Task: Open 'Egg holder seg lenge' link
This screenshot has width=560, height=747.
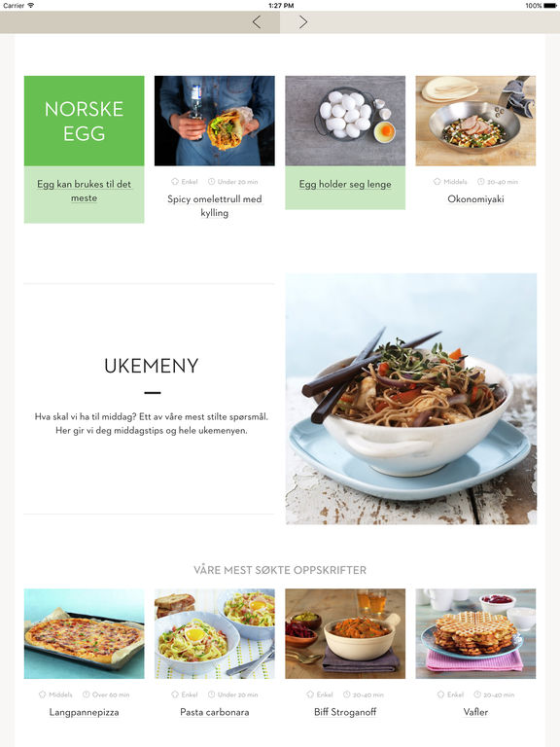Action: coord(345,185)
